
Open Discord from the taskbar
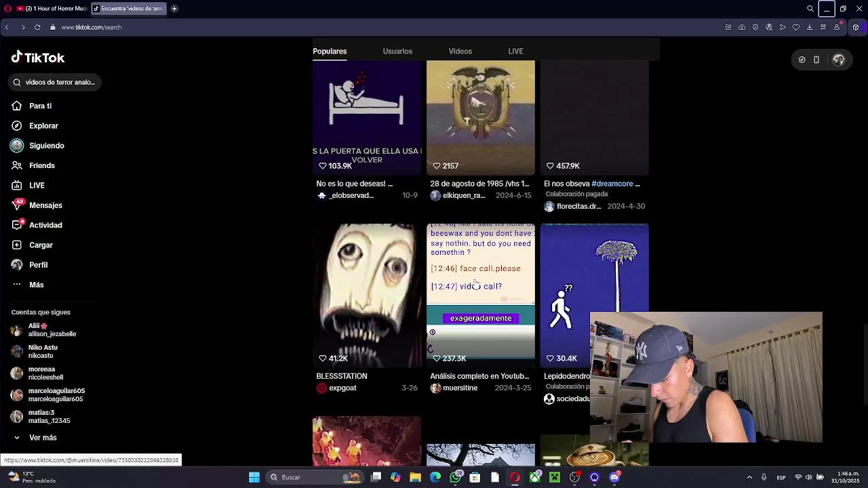(x=614, y=477)
